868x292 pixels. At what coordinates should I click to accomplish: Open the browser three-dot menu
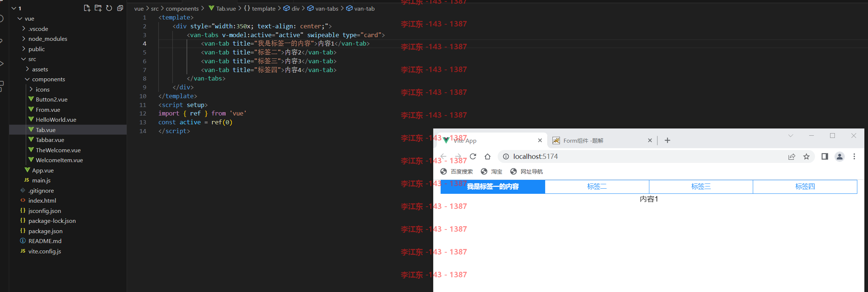tap(854, 157)
